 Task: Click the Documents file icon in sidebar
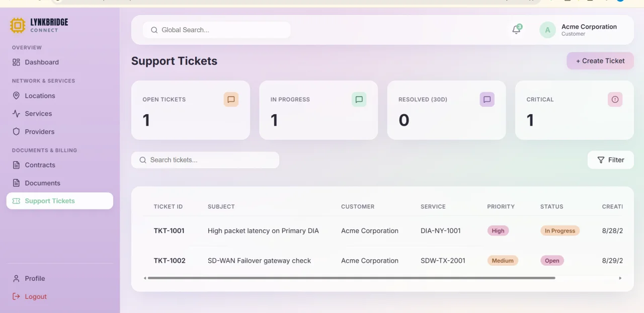pyautogui.click(x=16, y=183)
